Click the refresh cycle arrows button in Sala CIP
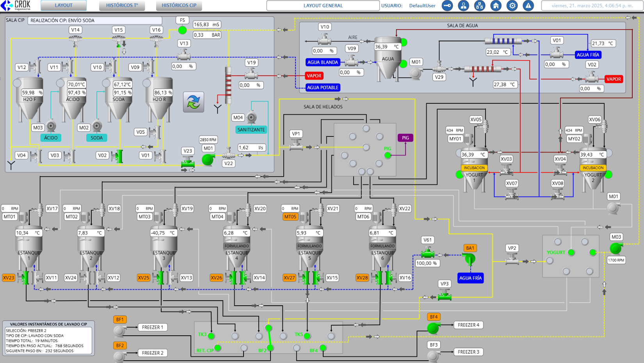Screen dimensions: 644x363 tap(194, 102)
